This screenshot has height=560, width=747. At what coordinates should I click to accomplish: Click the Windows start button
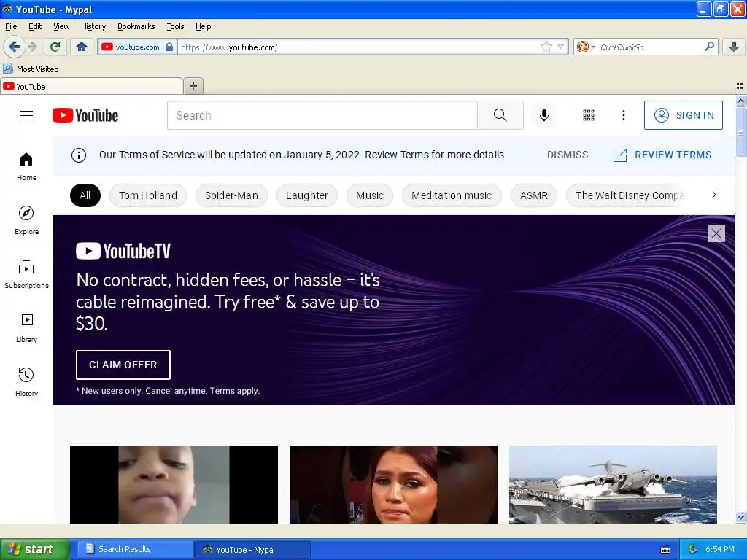click(34, 550)
